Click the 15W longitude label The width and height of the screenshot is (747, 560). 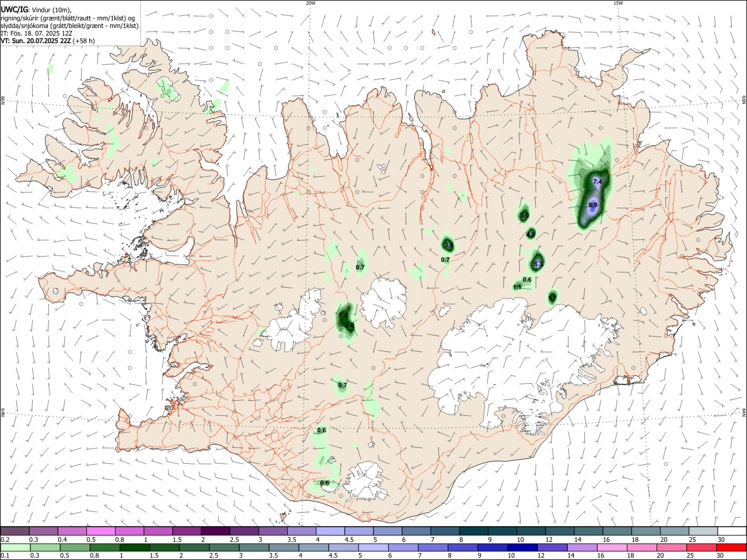[x=618, y=3]
